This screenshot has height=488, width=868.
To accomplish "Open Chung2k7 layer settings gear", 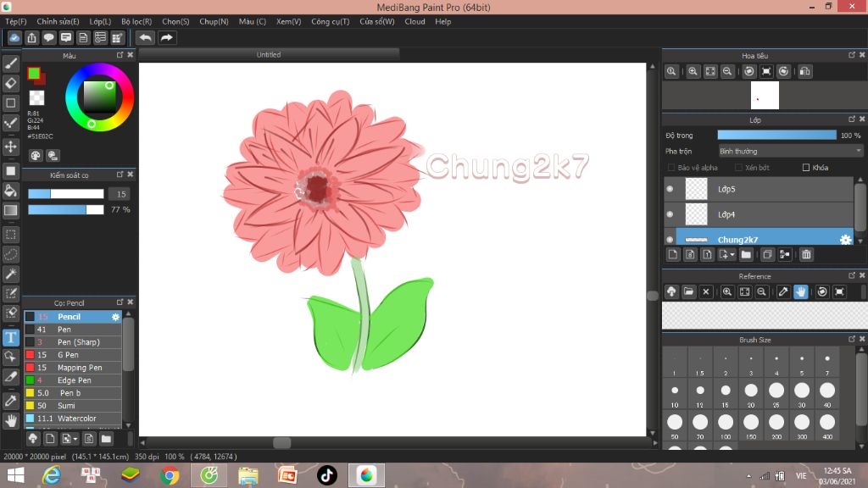I will [x=845, y=240].
